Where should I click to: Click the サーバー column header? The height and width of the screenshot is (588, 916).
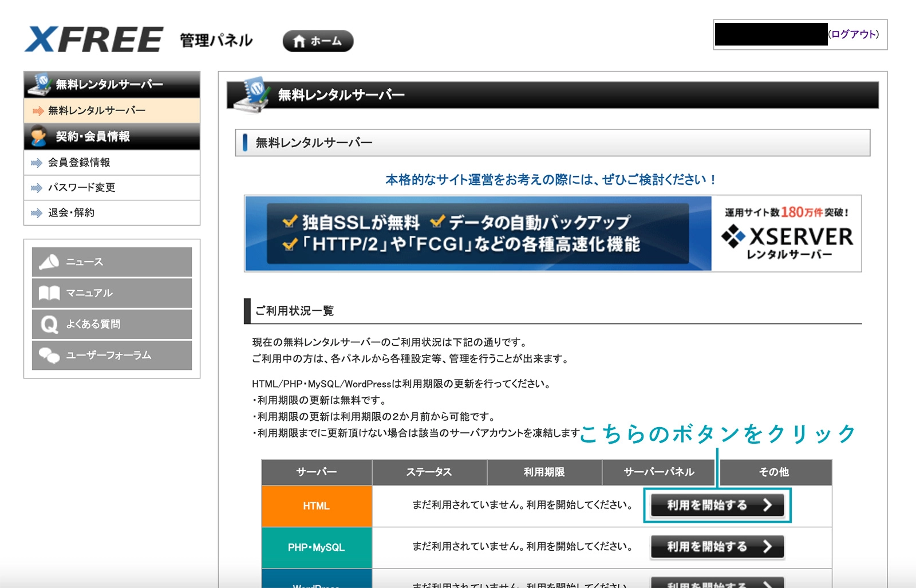point(317,472)
